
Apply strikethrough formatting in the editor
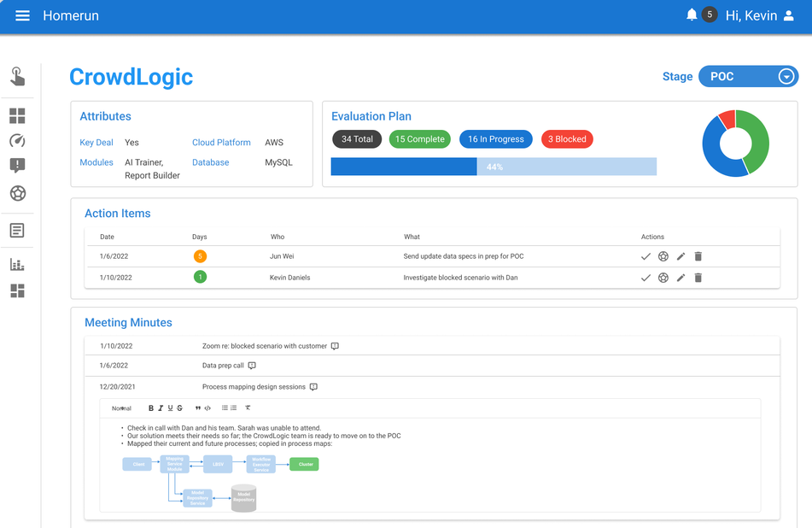coord(179,408)
